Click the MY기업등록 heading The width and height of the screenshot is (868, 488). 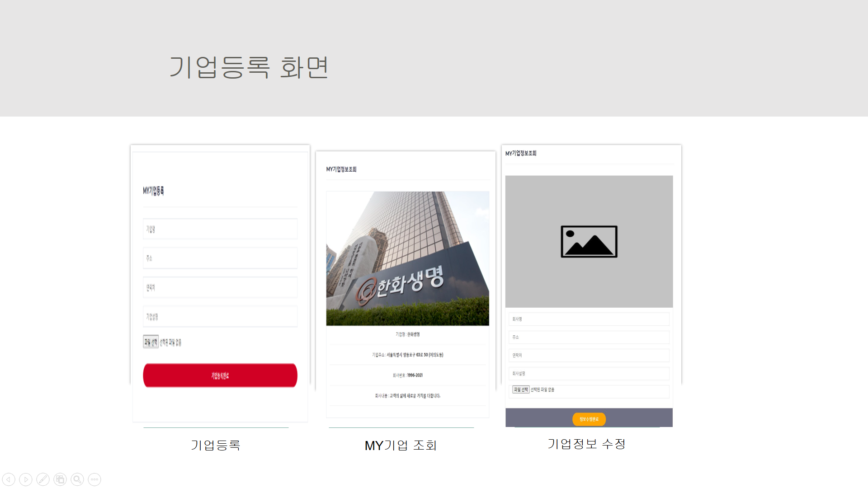pyautogui.click(x=153, y=191)
